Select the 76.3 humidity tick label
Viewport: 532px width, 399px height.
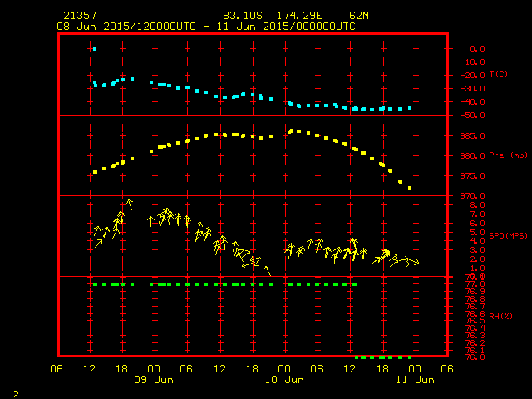tap(475, 336)
